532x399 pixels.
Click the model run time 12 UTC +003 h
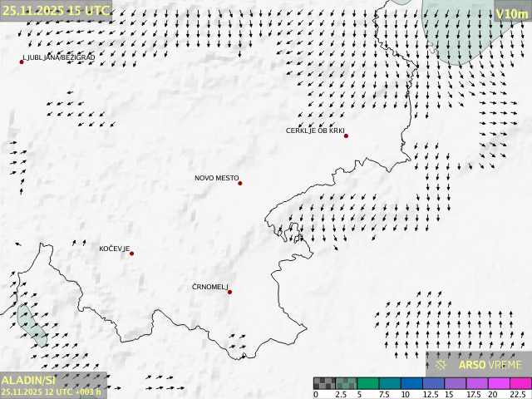tap(52, 392)
